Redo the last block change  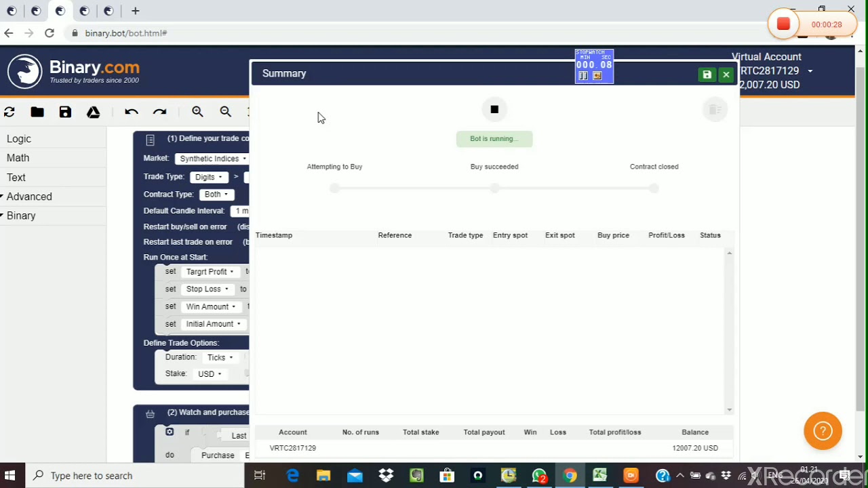(x=159, y=113)
